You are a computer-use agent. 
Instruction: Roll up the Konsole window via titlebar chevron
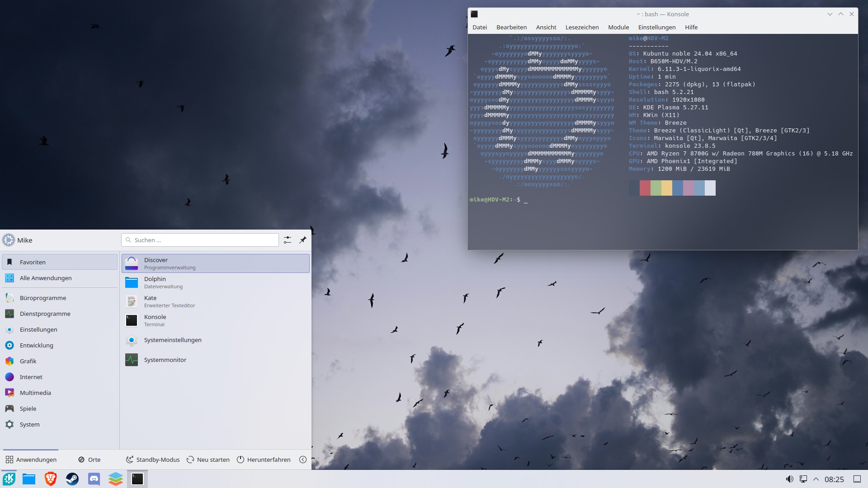(830, 14)
